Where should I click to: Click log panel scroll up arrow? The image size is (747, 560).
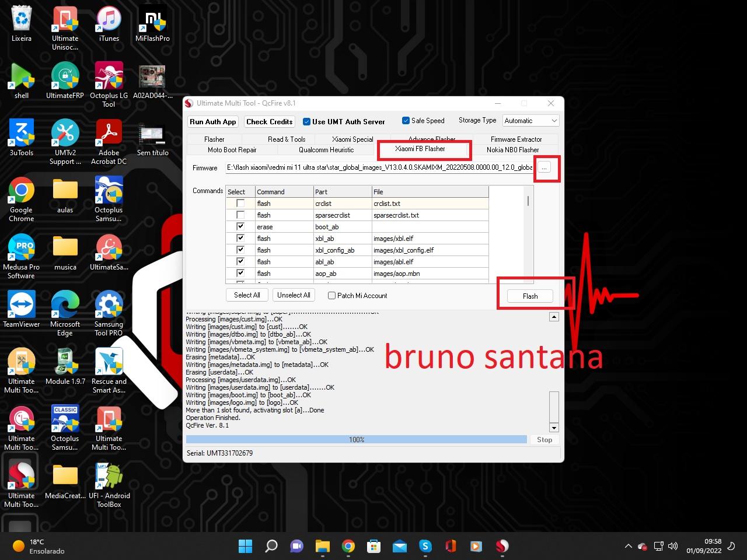point(554,317)
